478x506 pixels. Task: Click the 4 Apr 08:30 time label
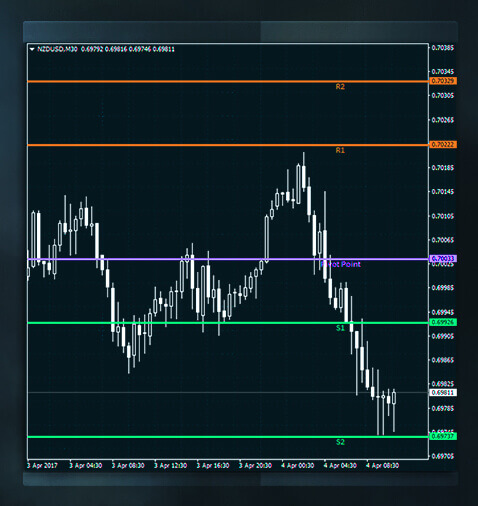coord(382,465)
